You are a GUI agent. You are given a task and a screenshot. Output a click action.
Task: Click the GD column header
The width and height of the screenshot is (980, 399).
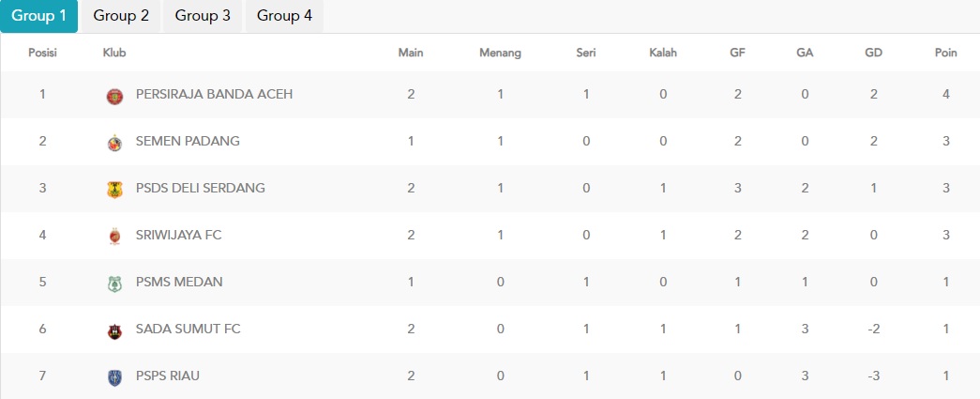point(873,53)
